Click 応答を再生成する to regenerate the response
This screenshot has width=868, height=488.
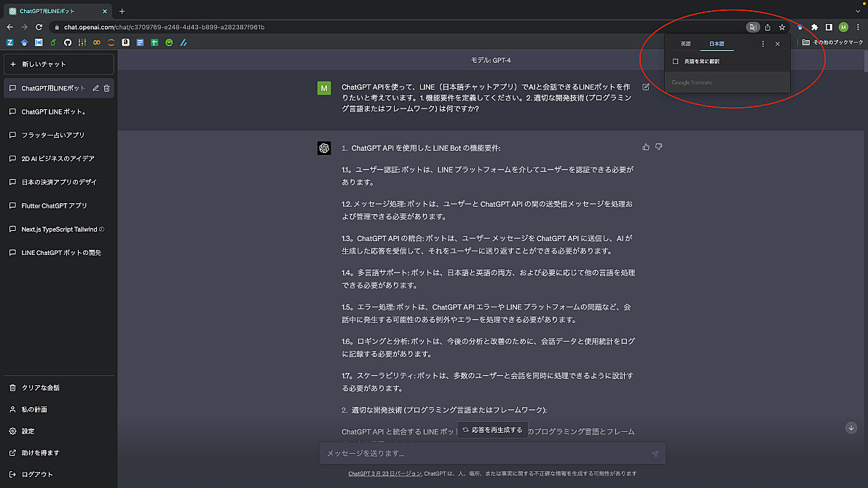[493, 430]
